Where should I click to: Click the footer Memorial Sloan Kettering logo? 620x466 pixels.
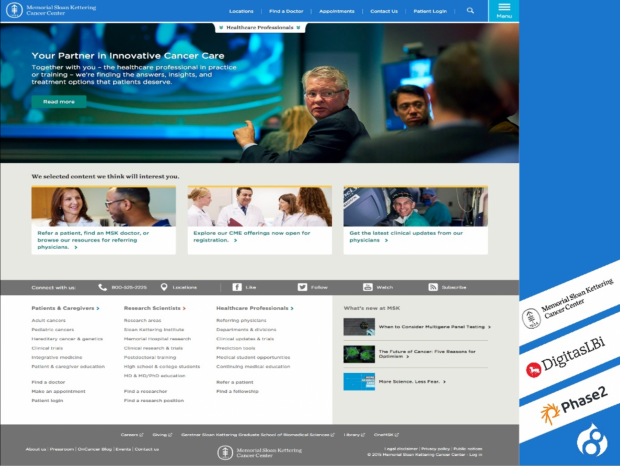pos(259,453)
